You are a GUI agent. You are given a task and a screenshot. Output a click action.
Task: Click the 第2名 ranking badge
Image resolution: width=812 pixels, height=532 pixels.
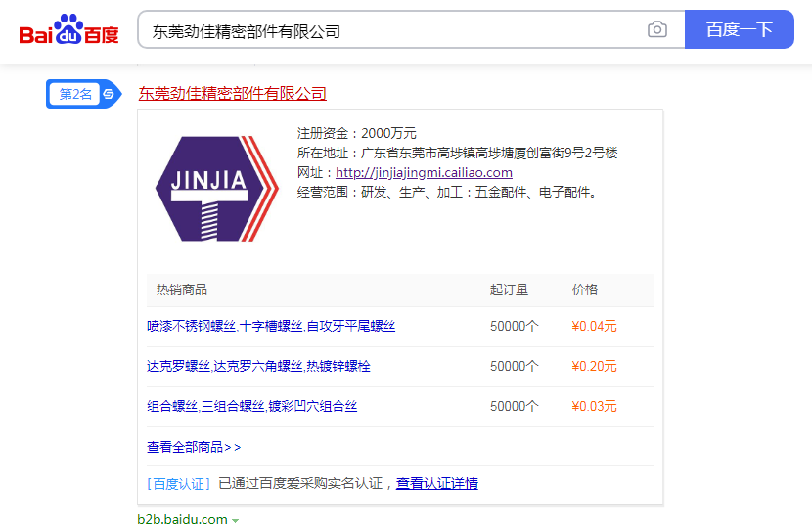[83, 94]
